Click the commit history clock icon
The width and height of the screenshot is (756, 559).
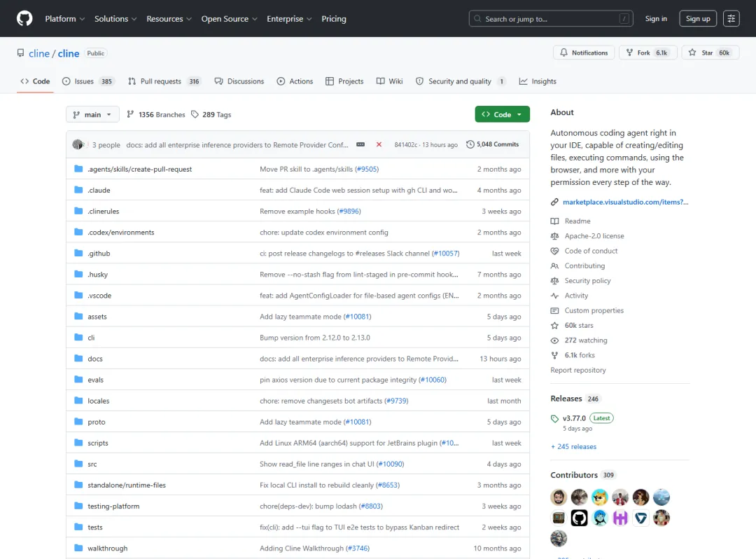pyautogui.click(x=470, y=144)
